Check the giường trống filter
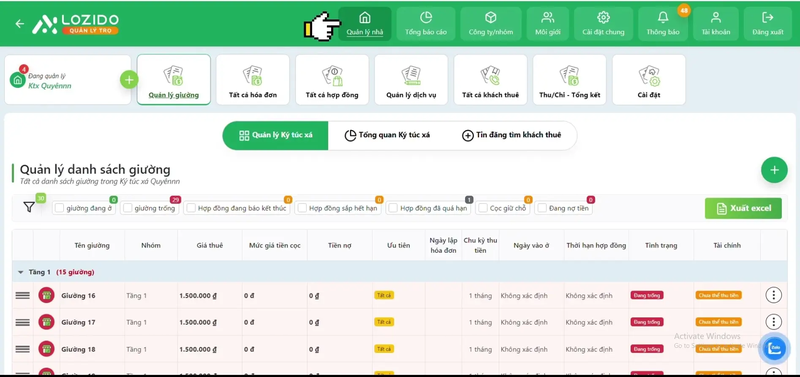 point(128,208)
